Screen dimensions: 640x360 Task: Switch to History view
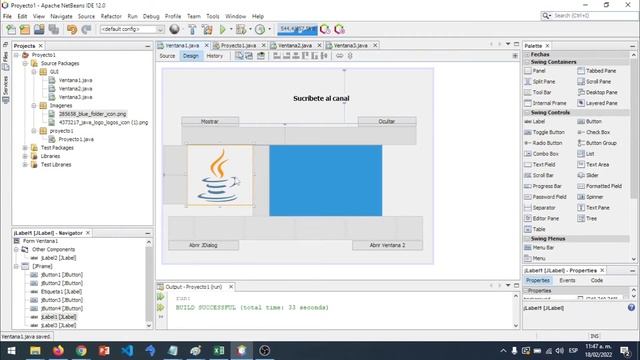coord(214,56)
